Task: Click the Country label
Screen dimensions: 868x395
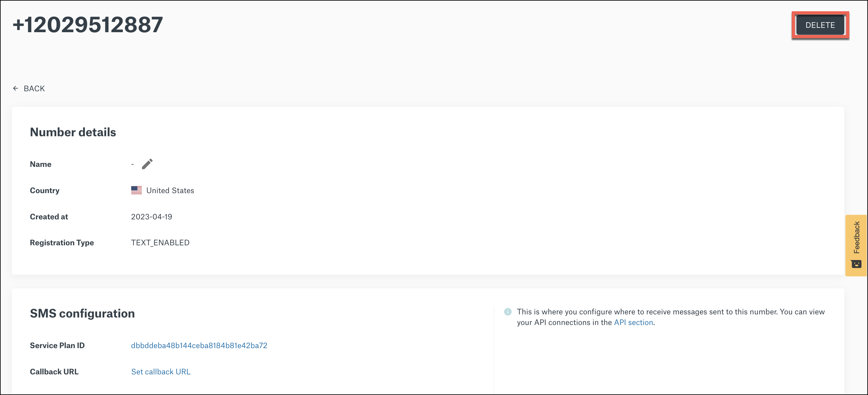Action: point(44,190)
